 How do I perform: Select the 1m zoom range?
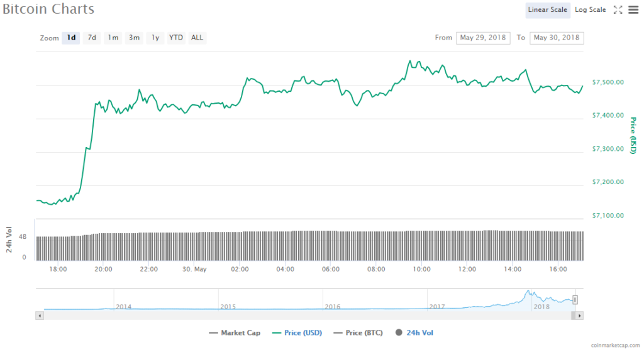(x=113, y=38)
